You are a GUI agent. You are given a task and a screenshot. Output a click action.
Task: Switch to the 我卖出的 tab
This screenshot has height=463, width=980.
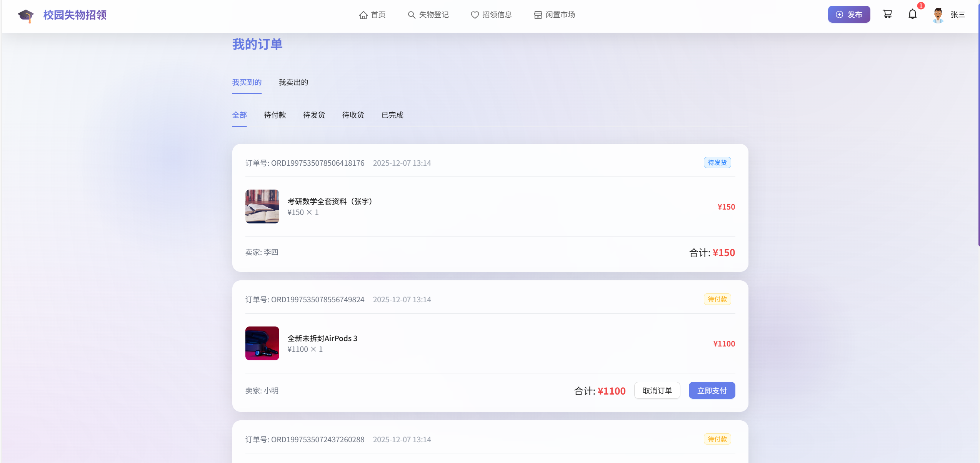[x=293, y=82]
